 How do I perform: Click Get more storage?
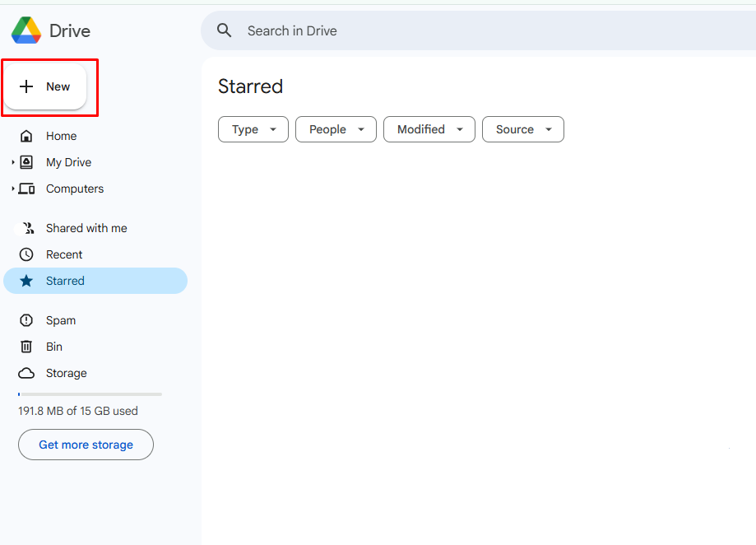tap(86, 445)
